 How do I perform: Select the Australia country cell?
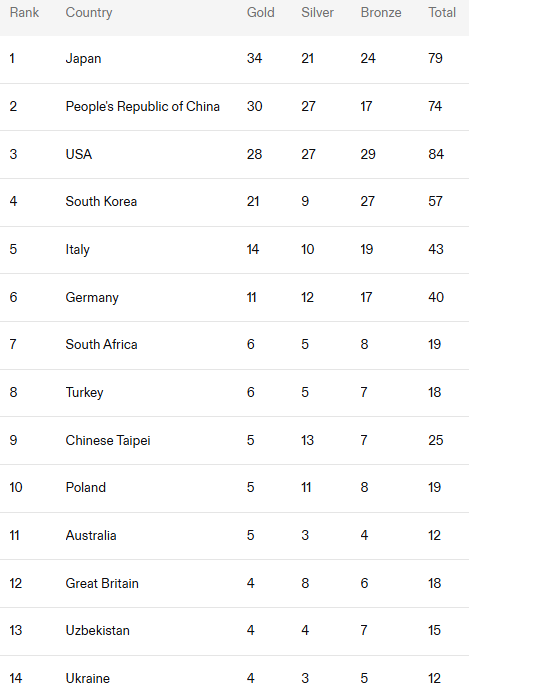click(91, 535)
